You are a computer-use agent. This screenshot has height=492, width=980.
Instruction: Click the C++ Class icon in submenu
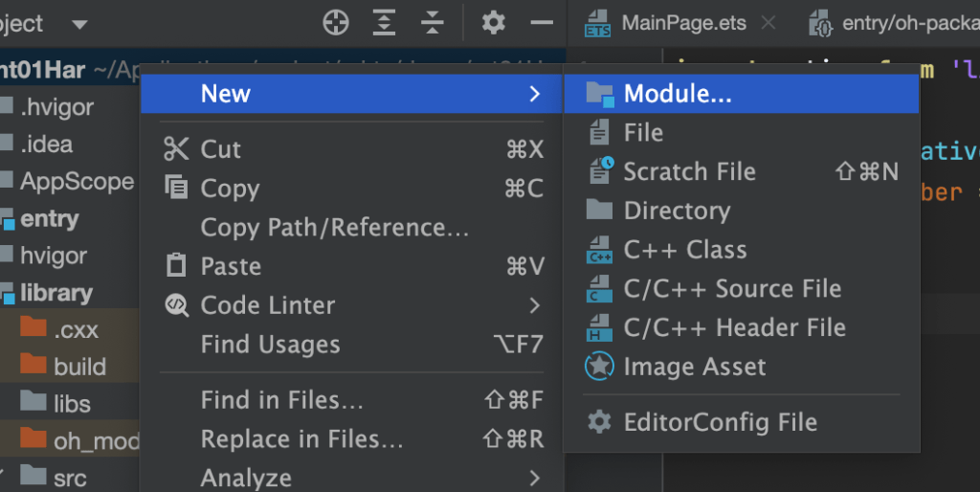[599, 250]
